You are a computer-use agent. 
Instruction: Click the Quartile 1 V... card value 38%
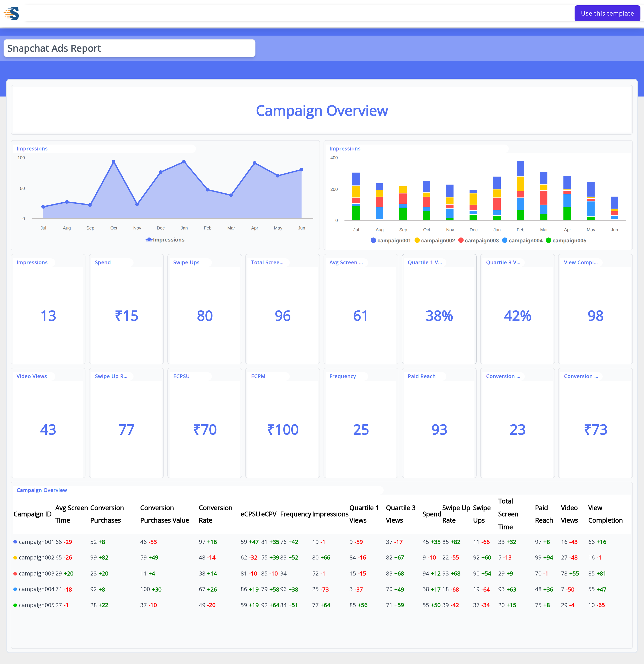pyautogui.click(x=439, y=316)
